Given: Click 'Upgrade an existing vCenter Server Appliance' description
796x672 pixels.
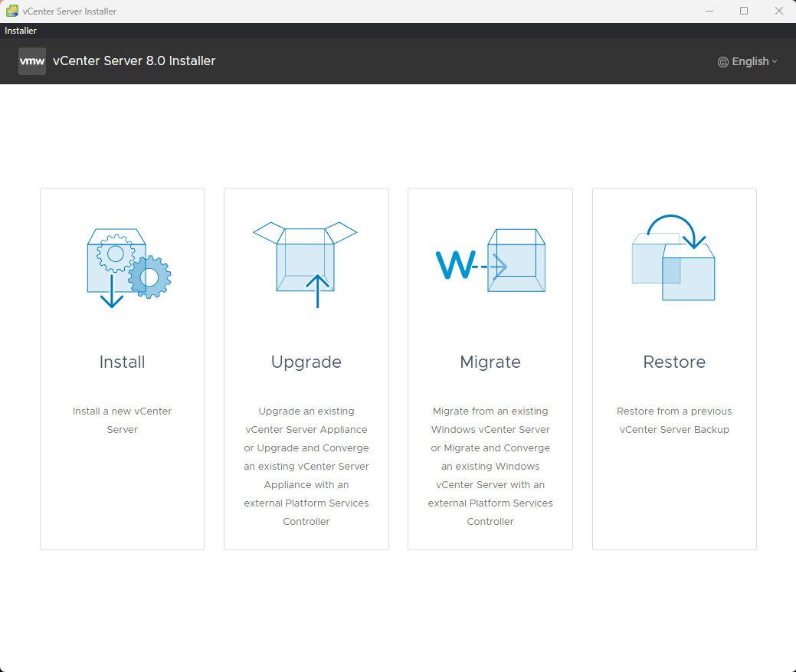Looking at the screenshot, I should click(306, 467).
